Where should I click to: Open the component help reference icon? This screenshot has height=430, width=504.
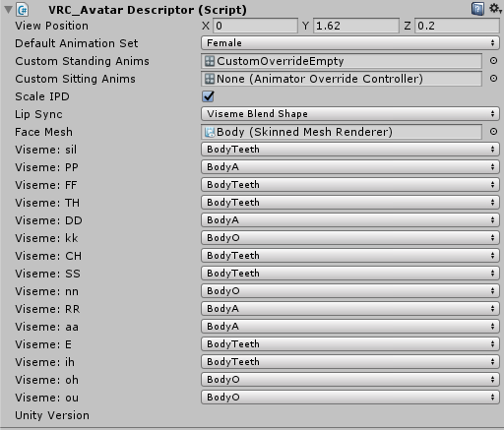click(477, 9)
